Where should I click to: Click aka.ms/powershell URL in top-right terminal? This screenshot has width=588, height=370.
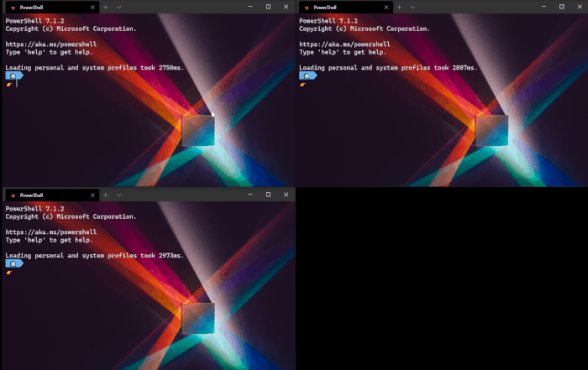pyautogui.click(x=344, y=44)
